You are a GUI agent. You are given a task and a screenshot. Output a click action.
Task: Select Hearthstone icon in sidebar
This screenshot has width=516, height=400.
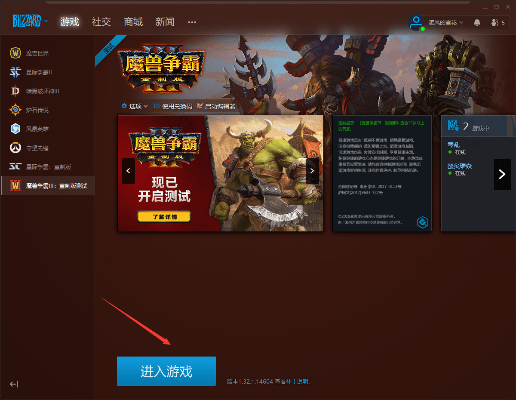(15, 110)
